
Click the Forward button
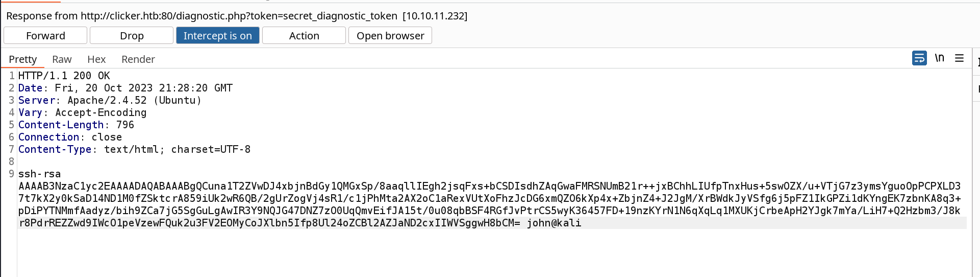45,36
